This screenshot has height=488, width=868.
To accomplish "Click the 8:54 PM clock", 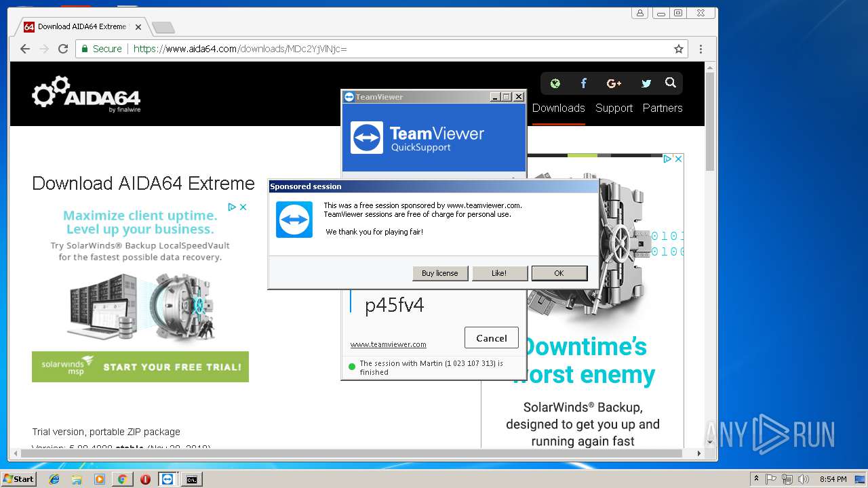I will [833, 479].
